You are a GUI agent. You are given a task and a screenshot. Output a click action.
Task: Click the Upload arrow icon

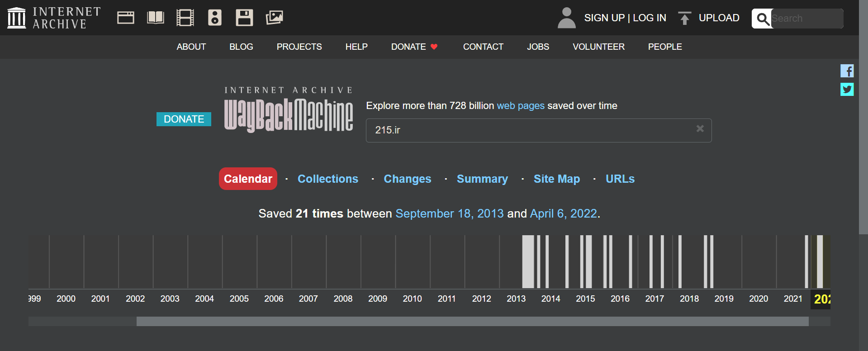coord(684,18)
